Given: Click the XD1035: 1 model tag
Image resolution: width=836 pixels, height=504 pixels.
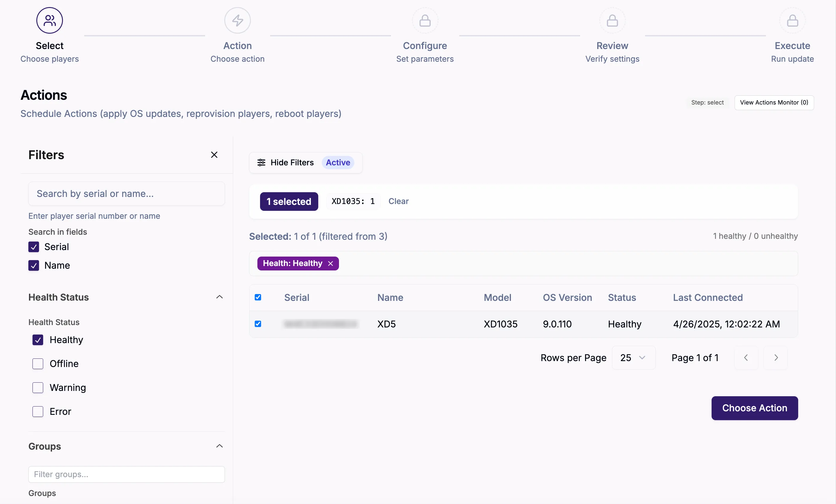Looking at the screenshot, I should coord(353,201).
